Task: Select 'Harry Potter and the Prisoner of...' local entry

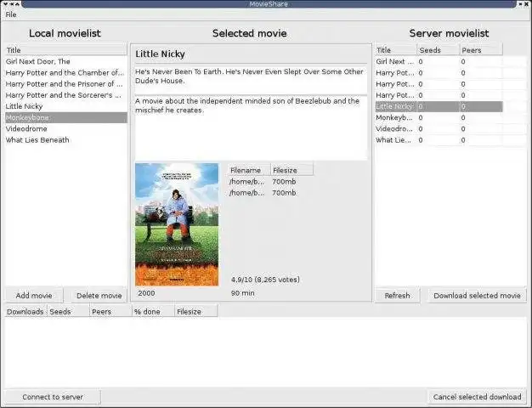Action: [x=66, y=84]
